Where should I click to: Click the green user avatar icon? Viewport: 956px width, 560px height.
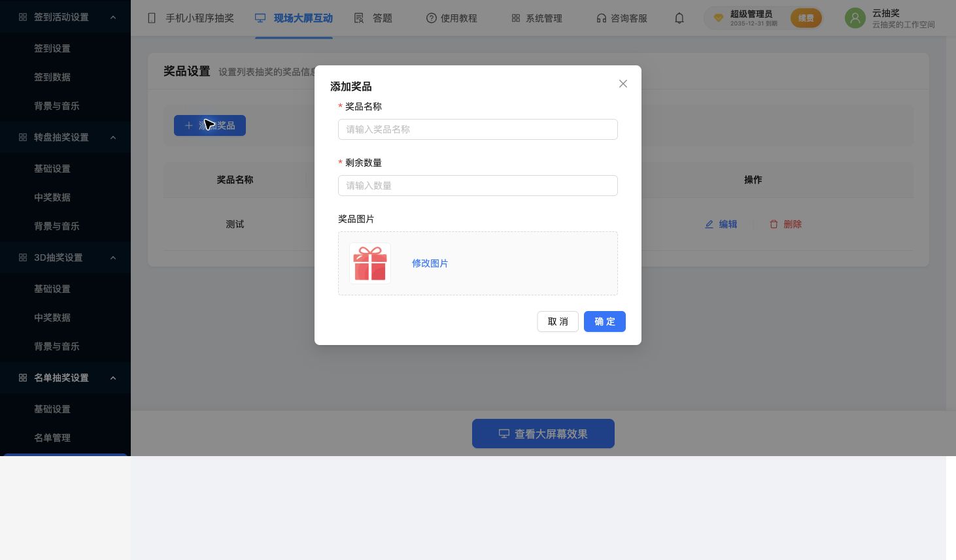pyautogui.click(x=855, y=18)
